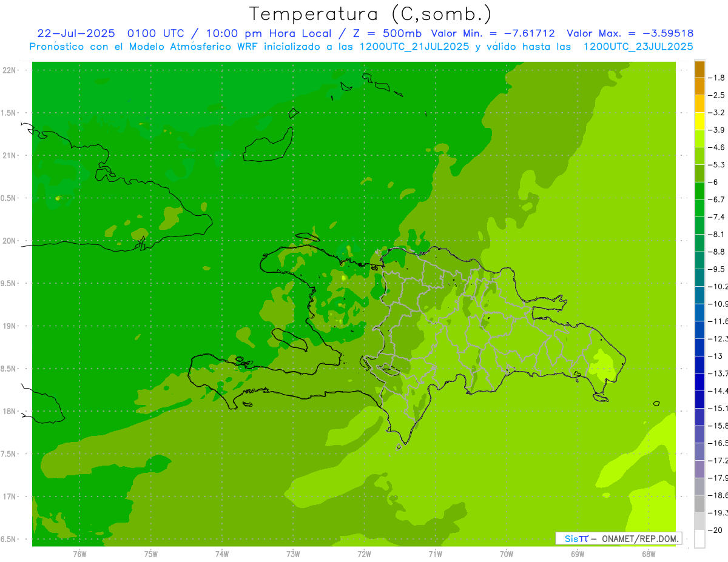
Task: Click the '68W' longitude label
Action: click(x=649, y=554)
